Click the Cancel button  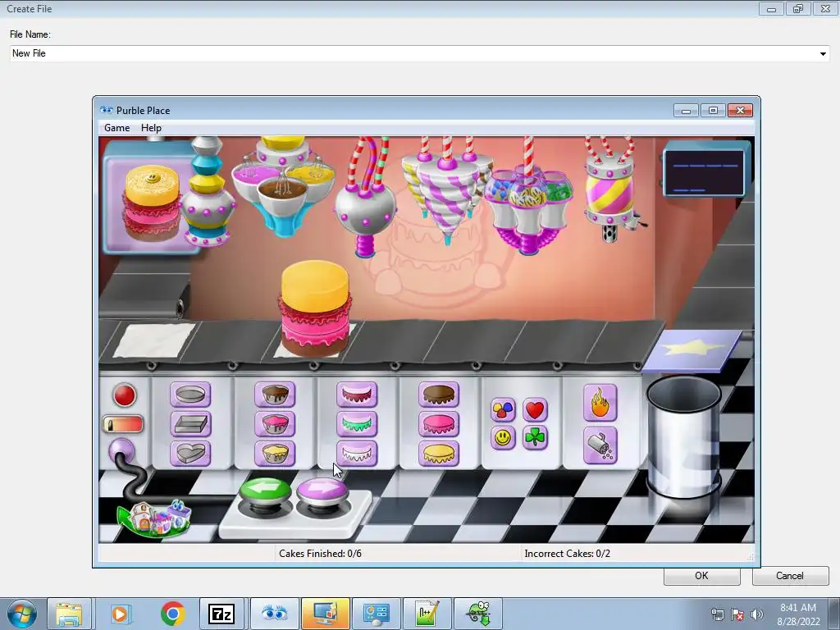click(790, 576)
